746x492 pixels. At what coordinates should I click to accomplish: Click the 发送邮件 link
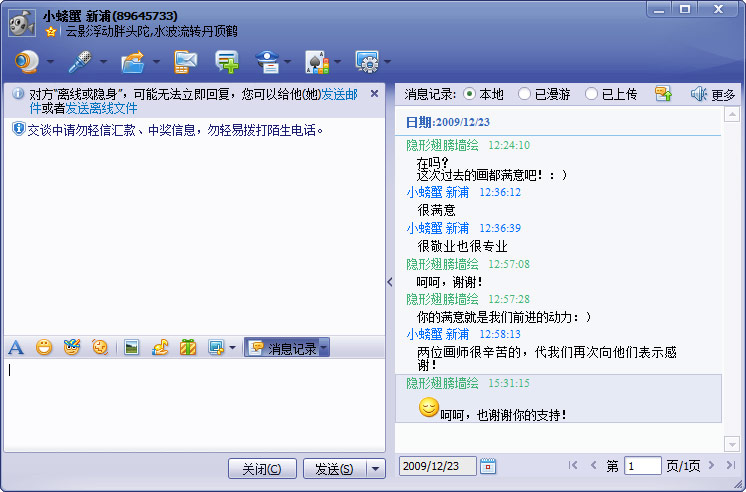click(x=339, y=94)
